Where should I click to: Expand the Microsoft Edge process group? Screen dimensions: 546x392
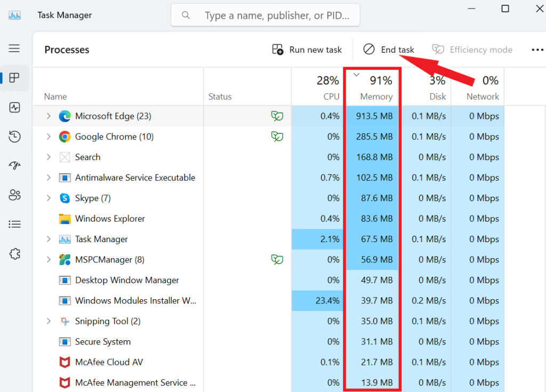[49, 116]
